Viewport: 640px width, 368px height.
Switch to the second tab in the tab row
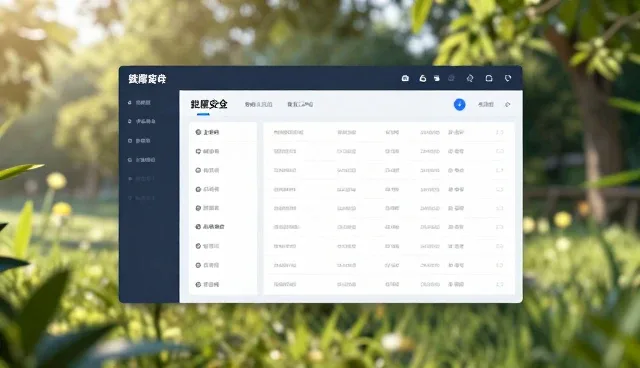pyautogui.click(x=258, y=104)
